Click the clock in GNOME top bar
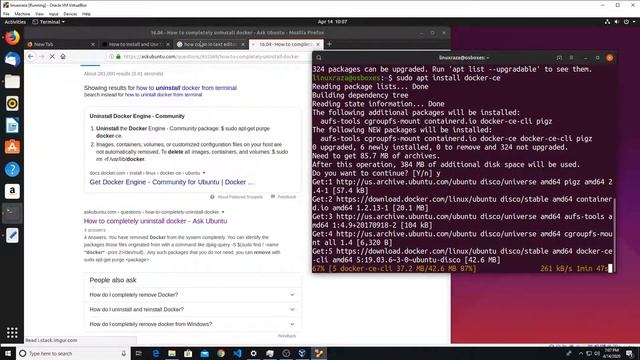Screen dimensions: 640x360 click(x=332, y=22)
